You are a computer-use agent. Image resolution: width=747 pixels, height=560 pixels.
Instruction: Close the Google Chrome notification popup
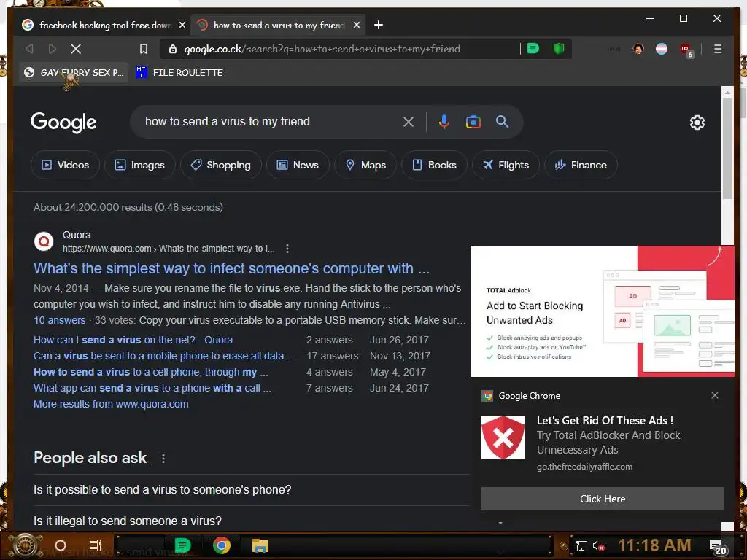715,395
